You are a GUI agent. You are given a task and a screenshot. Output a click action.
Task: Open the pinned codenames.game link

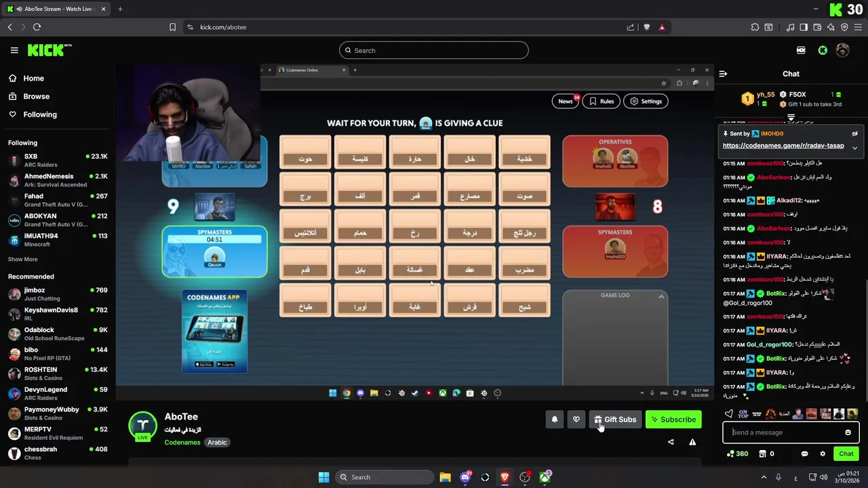pyautogui.click(x=783, y=146)
